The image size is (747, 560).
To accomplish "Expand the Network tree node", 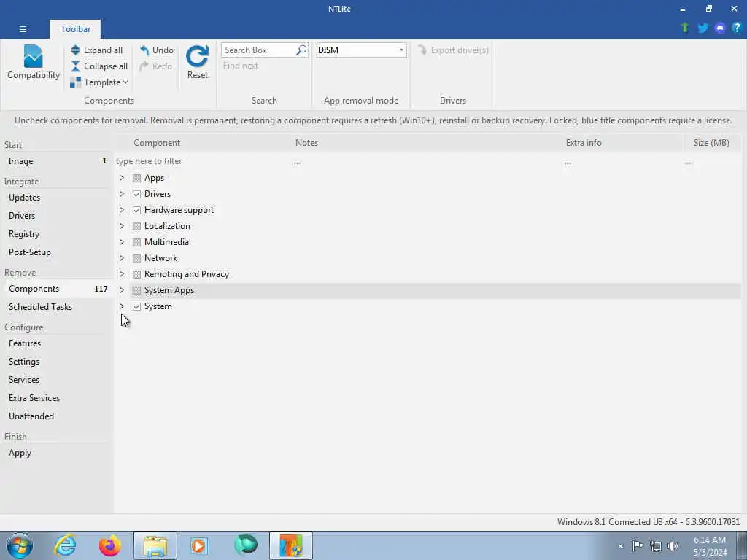I will (122, 258).
